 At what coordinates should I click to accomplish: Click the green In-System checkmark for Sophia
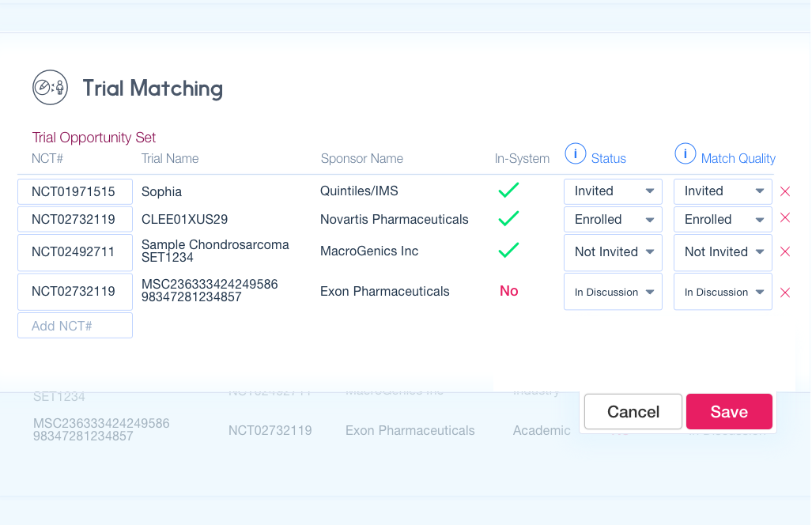click(508, 191)
